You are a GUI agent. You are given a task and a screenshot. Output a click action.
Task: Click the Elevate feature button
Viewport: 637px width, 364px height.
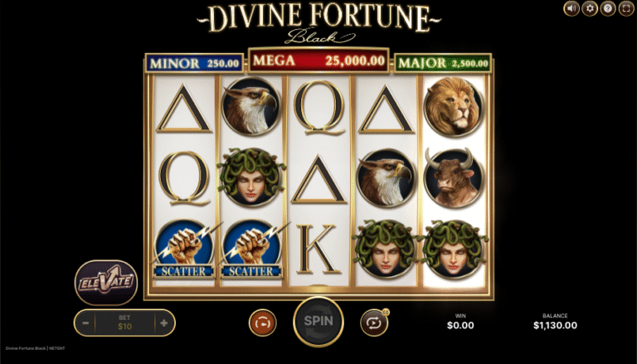(x=106, y=283)
